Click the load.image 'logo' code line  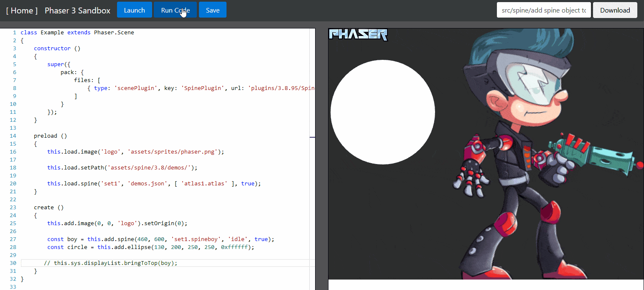136,151
